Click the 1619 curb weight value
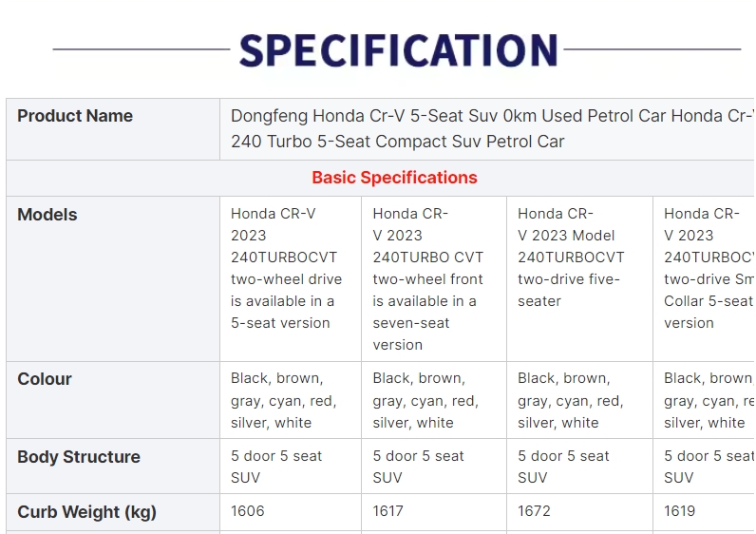Image resolution: width=756 pixels, height=534 pixels. [679, 511]
